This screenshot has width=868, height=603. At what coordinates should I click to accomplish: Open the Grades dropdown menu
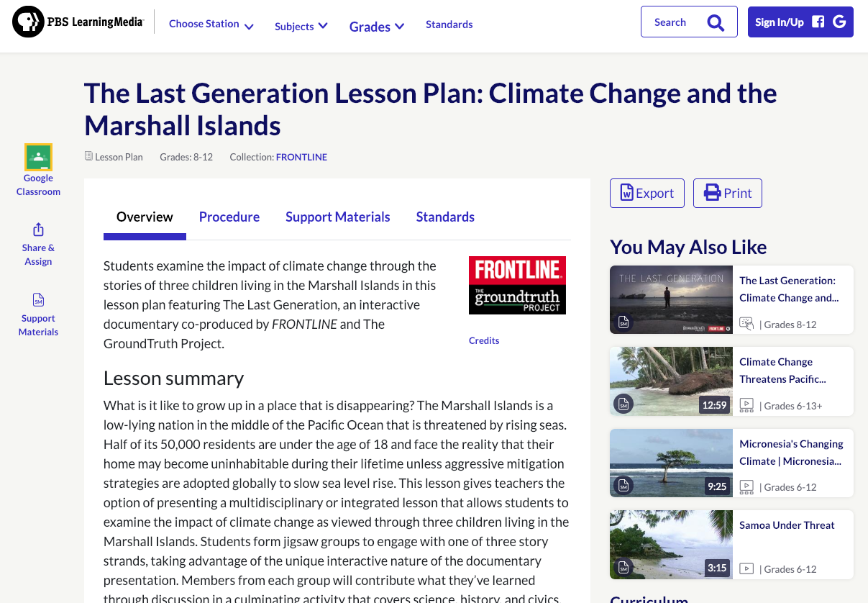coord(376,26)
